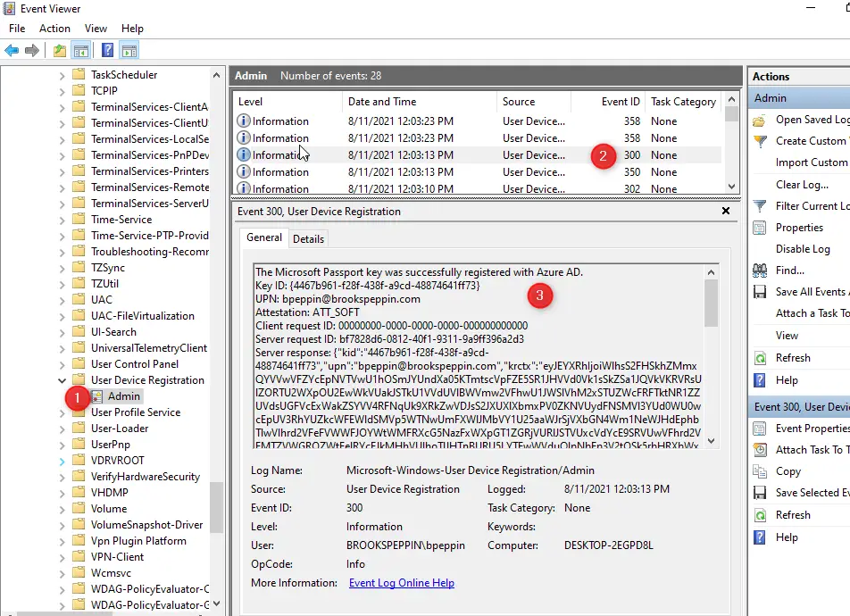Select the User Control Panel tree item
Image resolution: width=850 pixels, height=616 pixels.
click(x=135, y=364)
